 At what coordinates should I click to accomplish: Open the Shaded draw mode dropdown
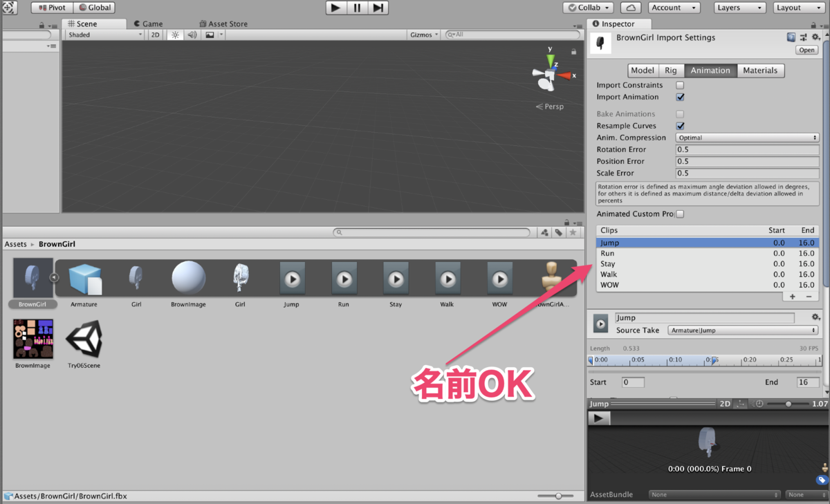pos(104,35)
